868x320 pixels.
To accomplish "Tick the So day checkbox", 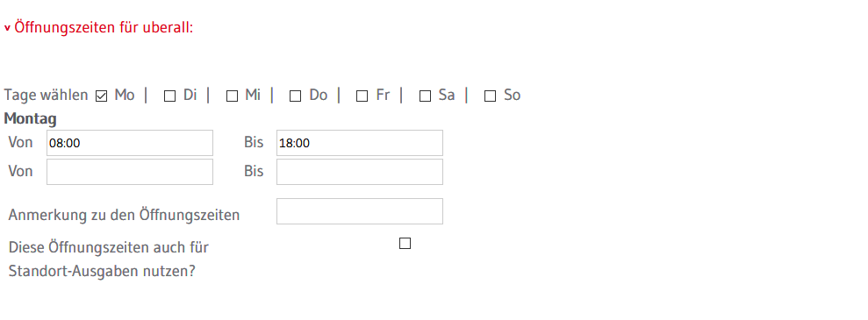I will click(490, 96).
